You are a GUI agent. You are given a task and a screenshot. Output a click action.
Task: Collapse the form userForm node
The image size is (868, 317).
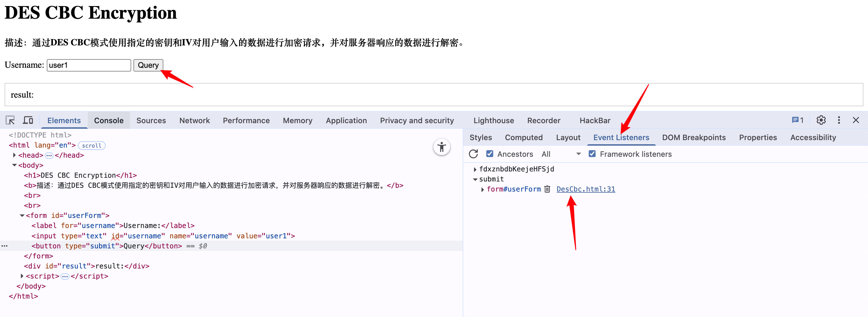(x=22, y=215)
